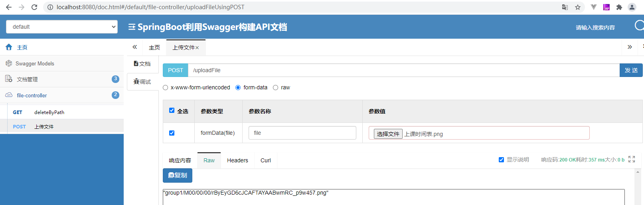Click the browser address bar URL
This screenshot has height=205, width=644.
coord(150,7)
